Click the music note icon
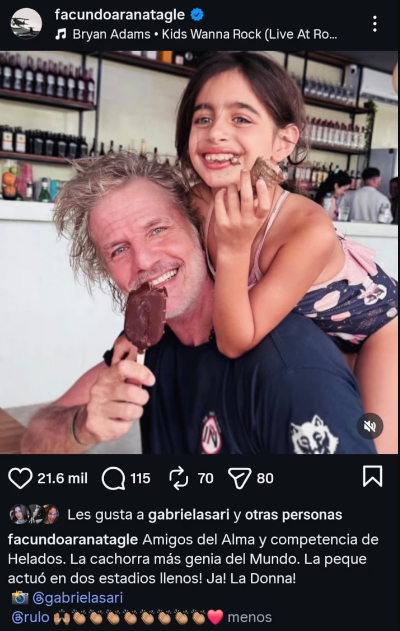Screen dimensions: 400x631 point(61,35)
